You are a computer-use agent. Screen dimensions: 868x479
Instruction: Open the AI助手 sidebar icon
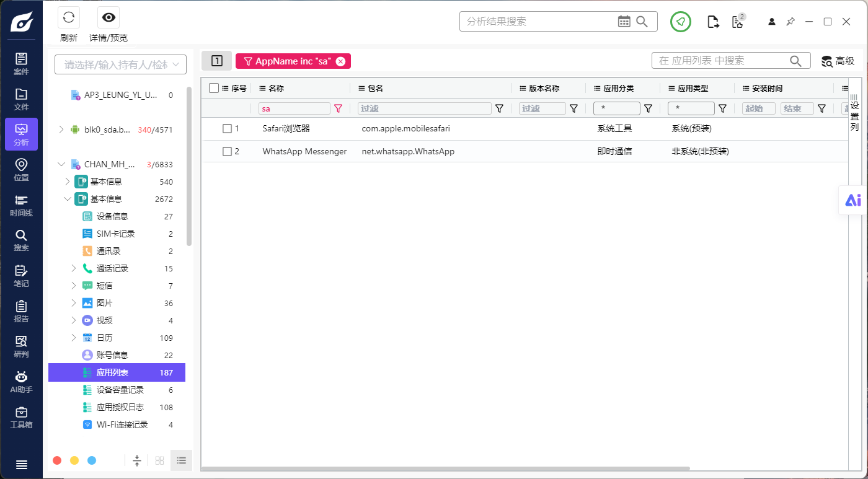coord(21,382)
